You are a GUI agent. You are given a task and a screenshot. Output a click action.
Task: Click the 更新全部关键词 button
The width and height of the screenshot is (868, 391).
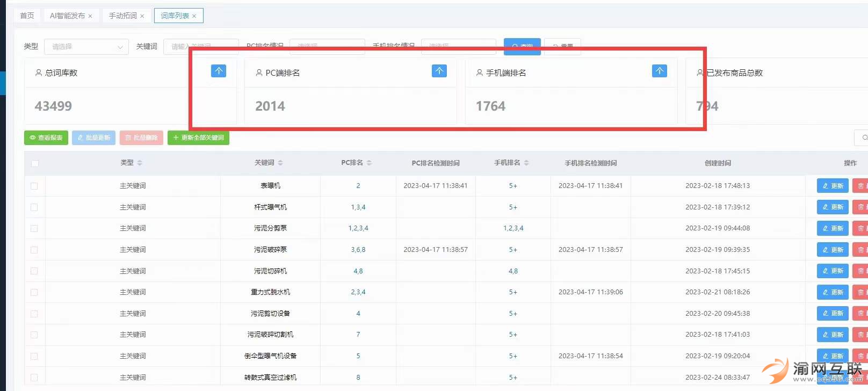(x=198, y=138)
